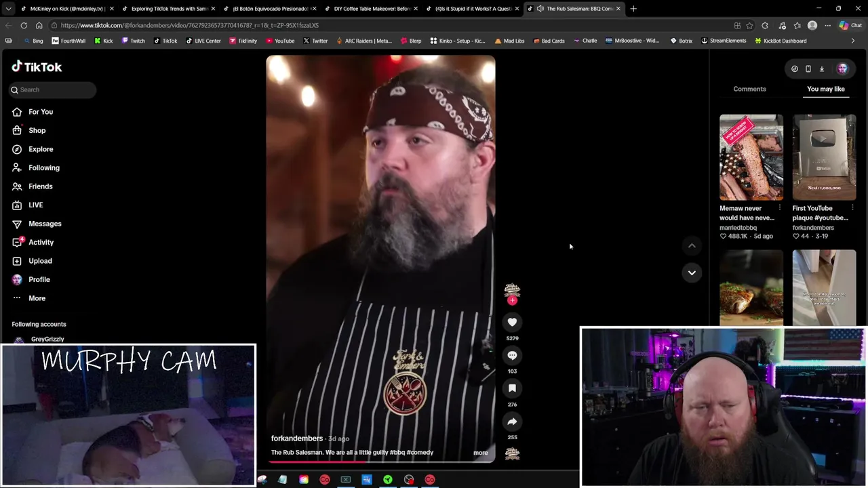Open the grilled fish video thumbnail
The image size is (868, 488).
751,288
